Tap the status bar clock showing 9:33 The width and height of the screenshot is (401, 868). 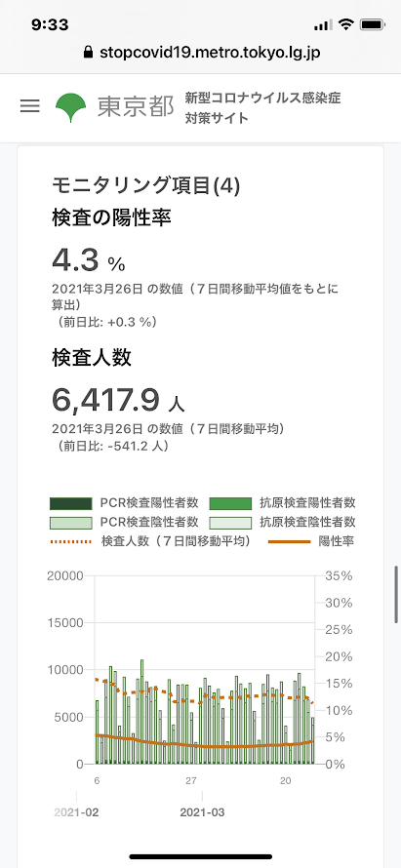click(50, 24)
